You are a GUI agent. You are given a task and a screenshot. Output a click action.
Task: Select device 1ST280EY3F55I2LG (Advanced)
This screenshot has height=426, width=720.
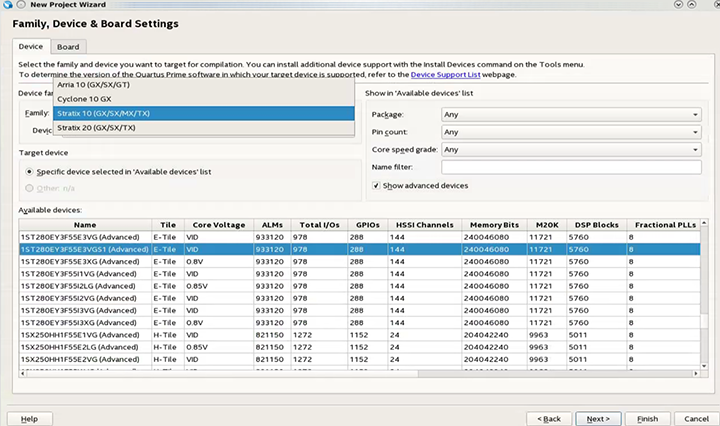pyautogui.click(x=360, y=286)
